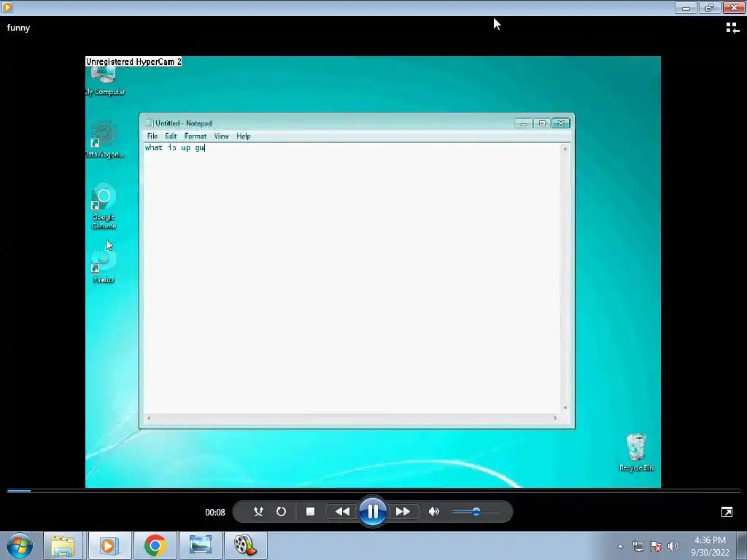
Task: Click the video display area showing Notepad
Action: tap(373, 272)
